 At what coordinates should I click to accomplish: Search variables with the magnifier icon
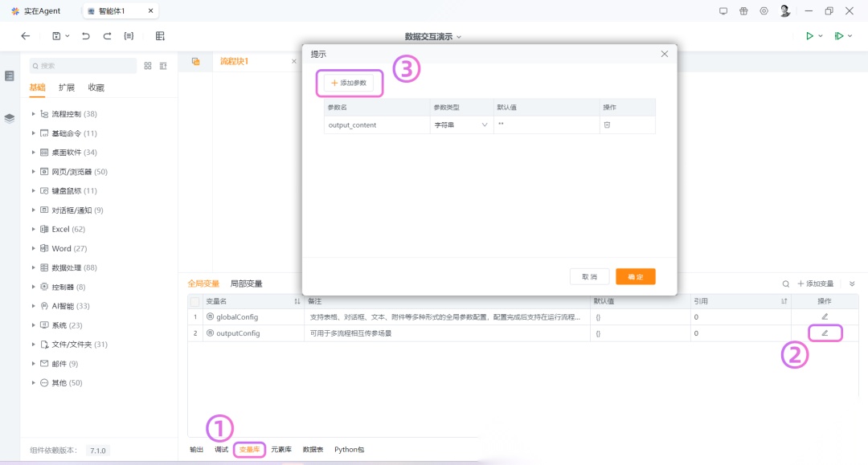point(785,283)
